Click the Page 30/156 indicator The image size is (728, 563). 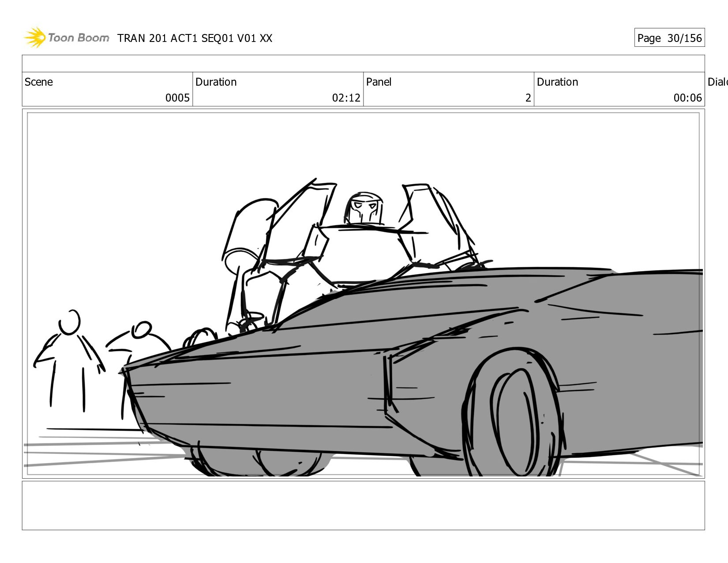pyautogui.click(x=669, y=38)
